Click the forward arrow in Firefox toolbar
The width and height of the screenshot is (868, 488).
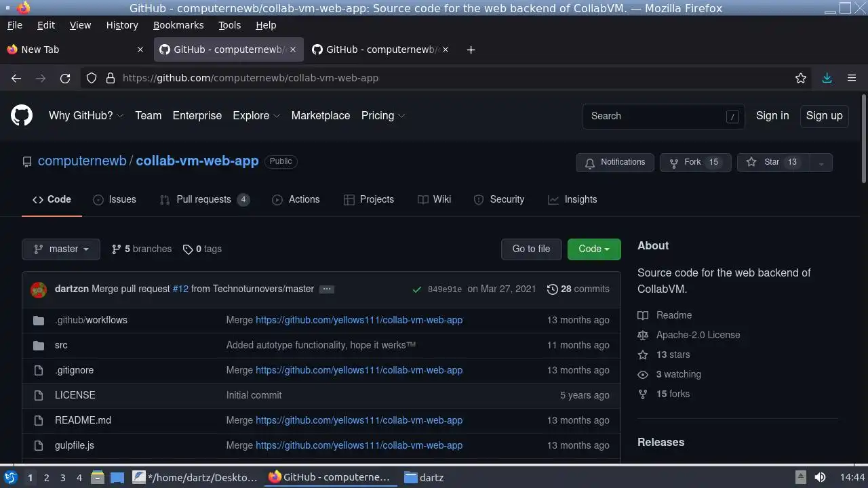[x=41, y=78]
